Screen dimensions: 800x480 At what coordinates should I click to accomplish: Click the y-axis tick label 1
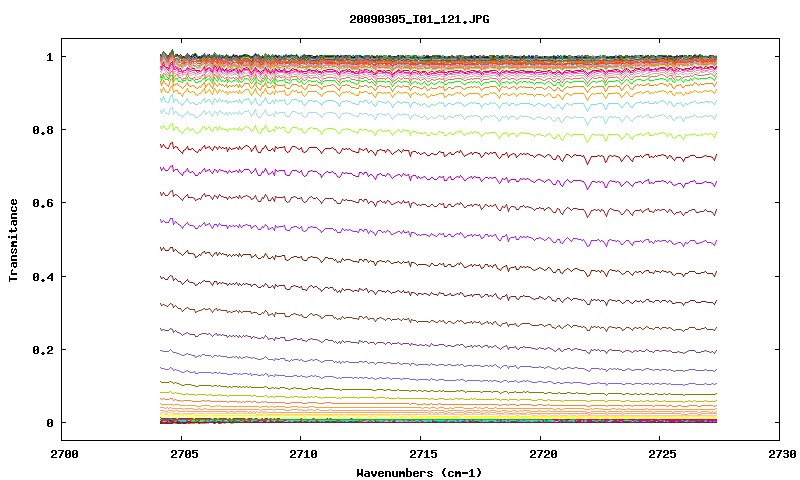49,57
